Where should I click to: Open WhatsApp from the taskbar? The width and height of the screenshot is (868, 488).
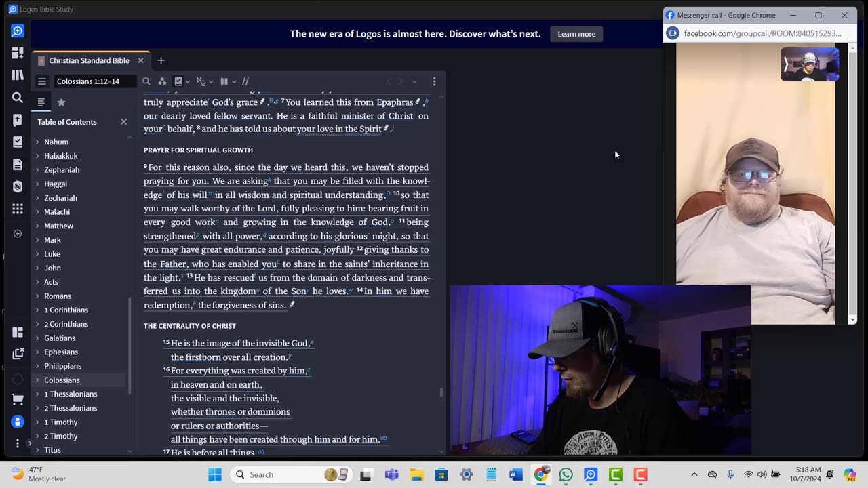566,474
